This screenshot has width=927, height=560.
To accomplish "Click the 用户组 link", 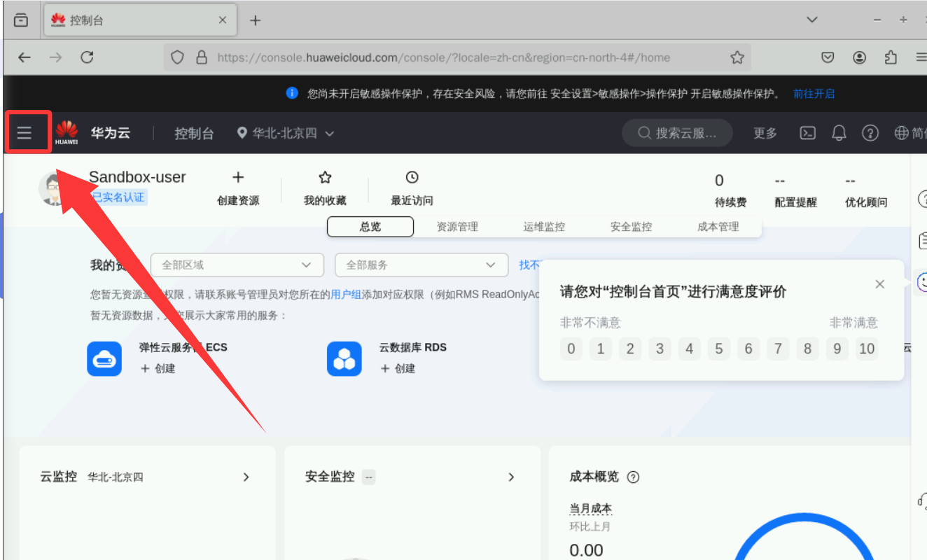I will 346,295.
